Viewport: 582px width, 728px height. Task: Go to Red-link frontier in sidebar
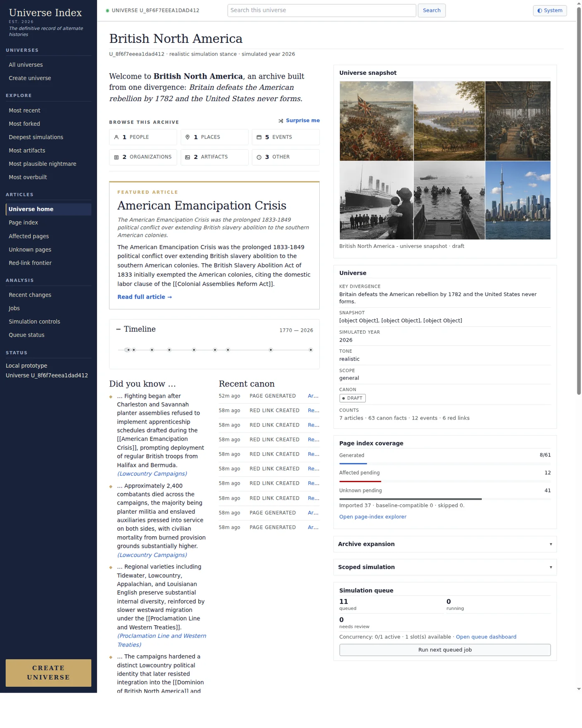coord(30,263)
